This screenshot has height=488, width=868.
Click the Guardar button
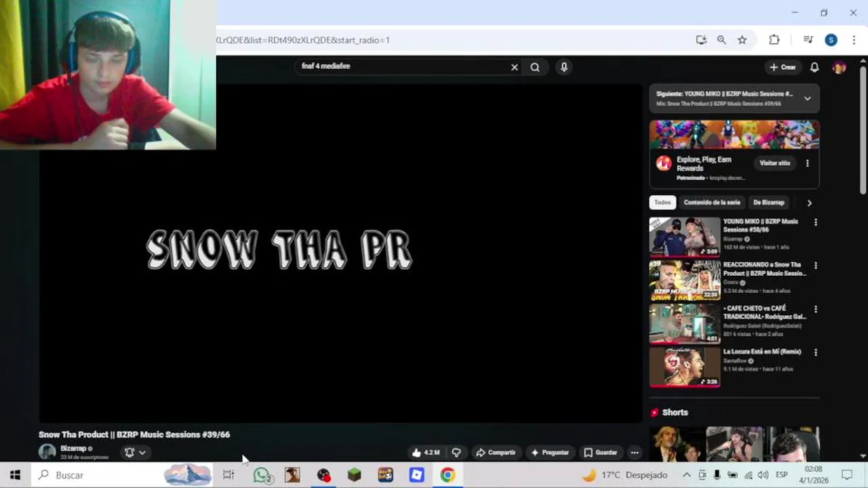[x=601, y=452]
